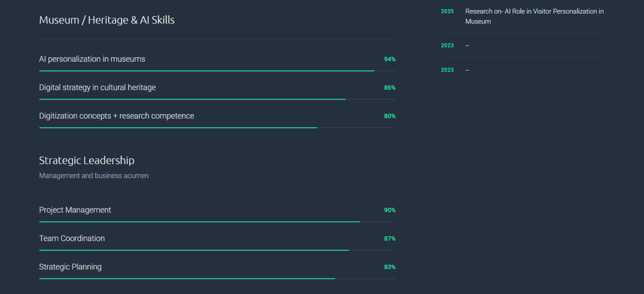The image size is (644, 294).
Task: Select the Museum / Heritage & AI Skills heading
Action: [x=107, y=20]
